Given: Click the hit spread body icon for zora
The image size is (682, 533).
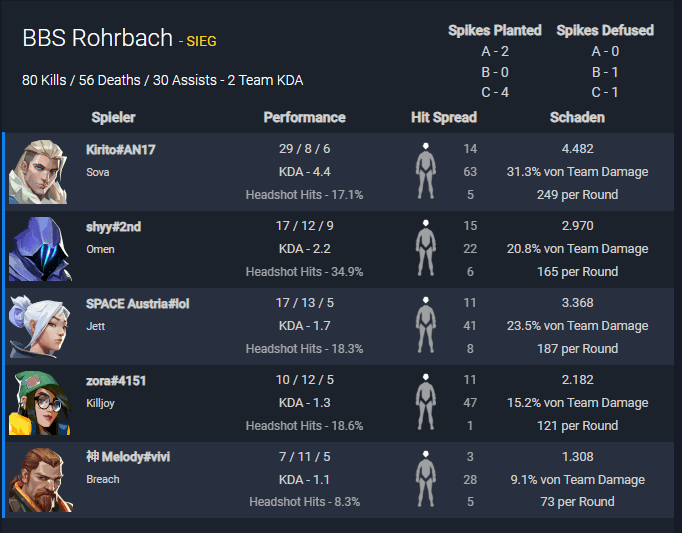Looking at the screenshot, I should [x=425, y=402].
